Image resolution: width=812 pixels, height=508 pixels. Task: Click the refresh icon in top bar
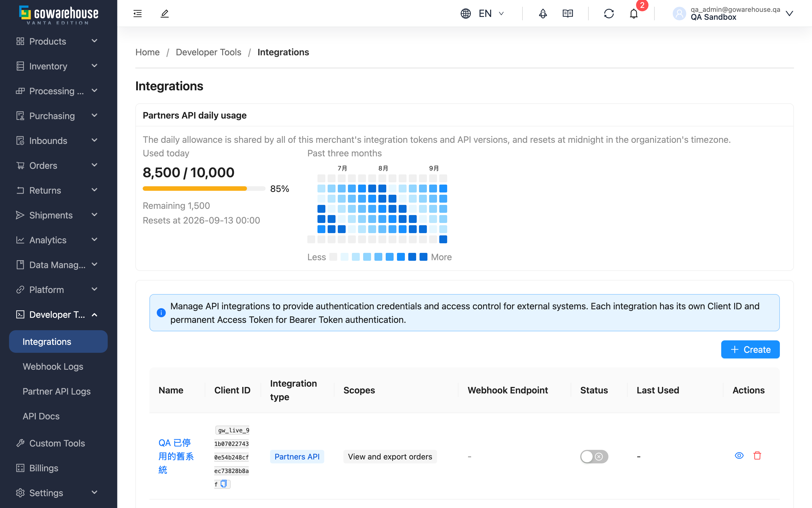[x=609, y=14]
